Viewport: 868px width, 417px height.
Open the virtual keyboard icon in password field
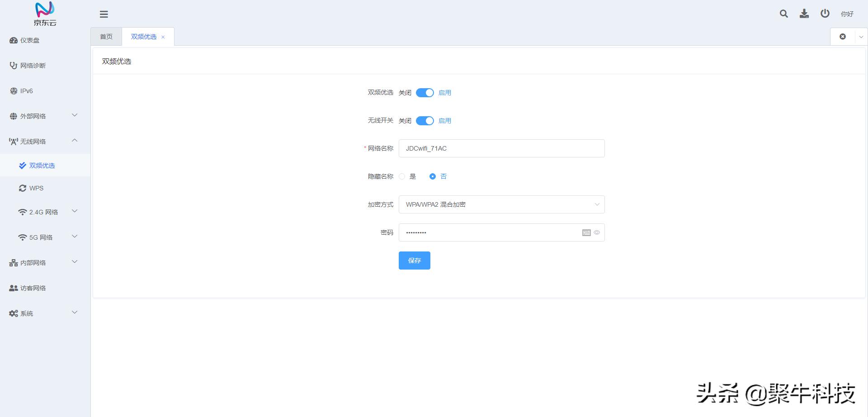[x=586, y=232]
